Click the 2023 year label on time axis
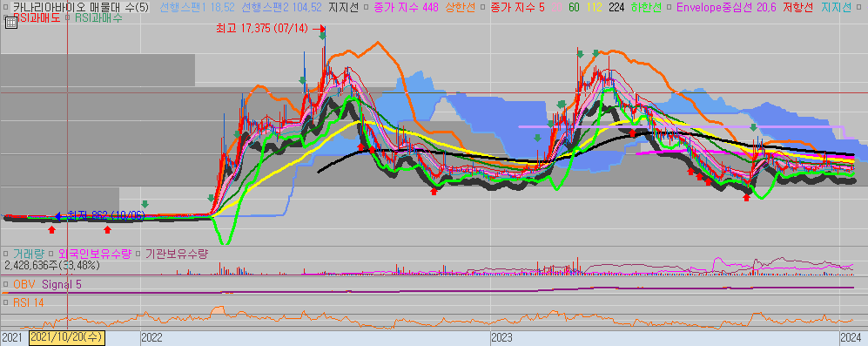The width and height of the screenshot is (868, 346). tap(502, 337)
